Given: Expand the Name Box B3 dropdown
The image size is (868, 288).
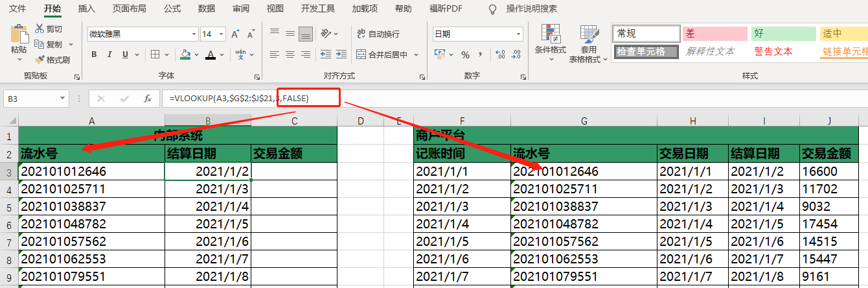Looking at the screenshot, I should (62, 99).
